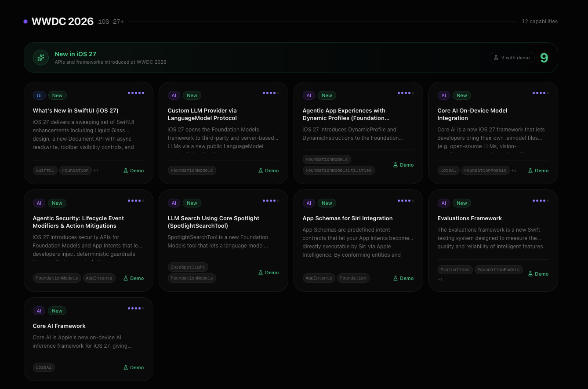
Task: Open Evaluations Framework card title
Action: tap(470, 218)
